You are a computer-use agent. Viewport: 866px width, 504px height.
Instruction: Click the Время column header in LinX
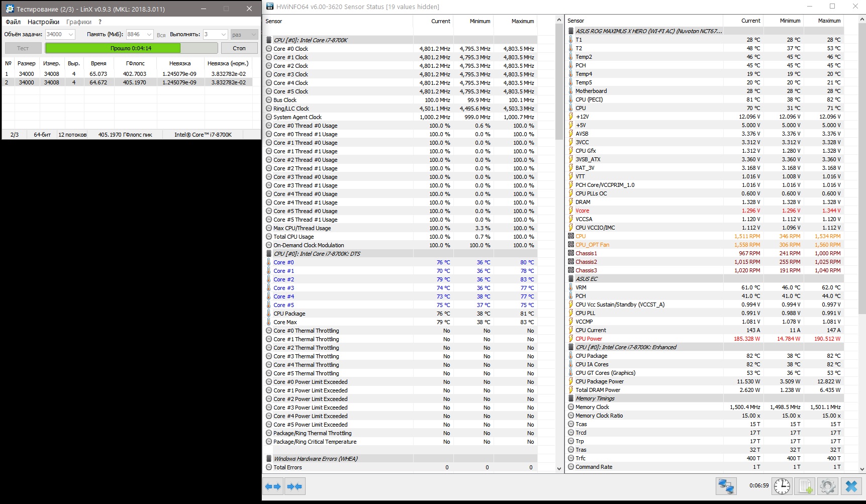click(x=99, y=63)
